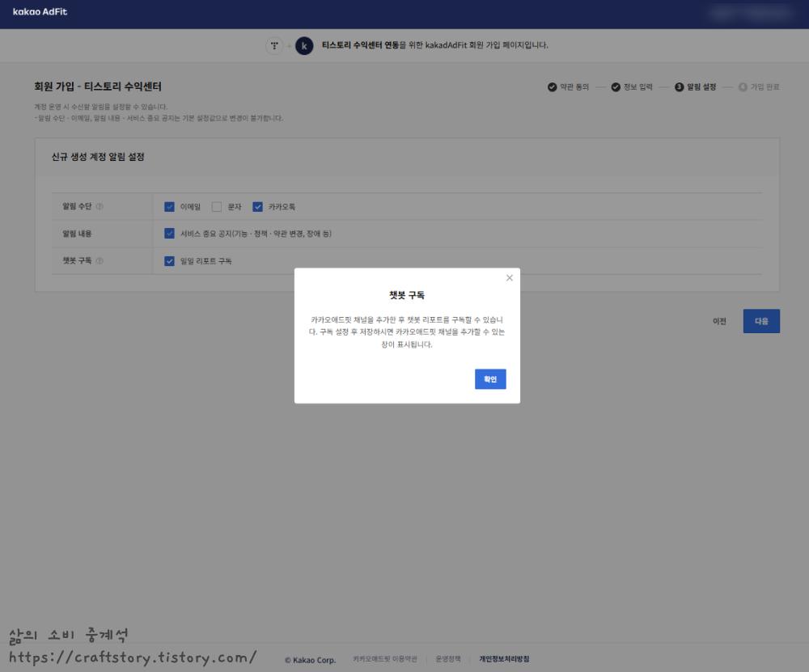809x672 pixels.
Task: Click the 챗봇 구독 dialog title
Action: pyautogui.click(x=407, y=295)
